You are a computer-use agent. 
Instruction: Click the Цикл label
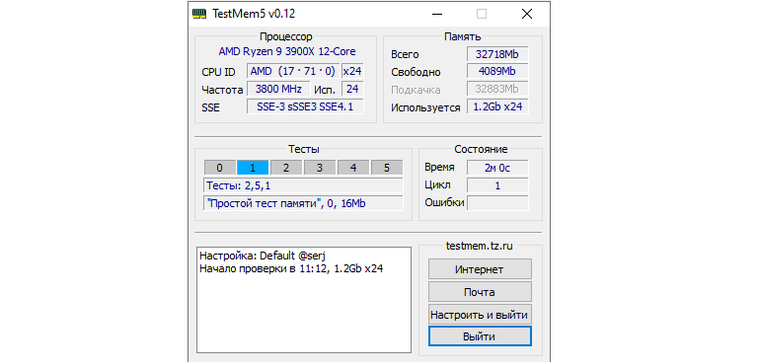(x=437, y=185)
